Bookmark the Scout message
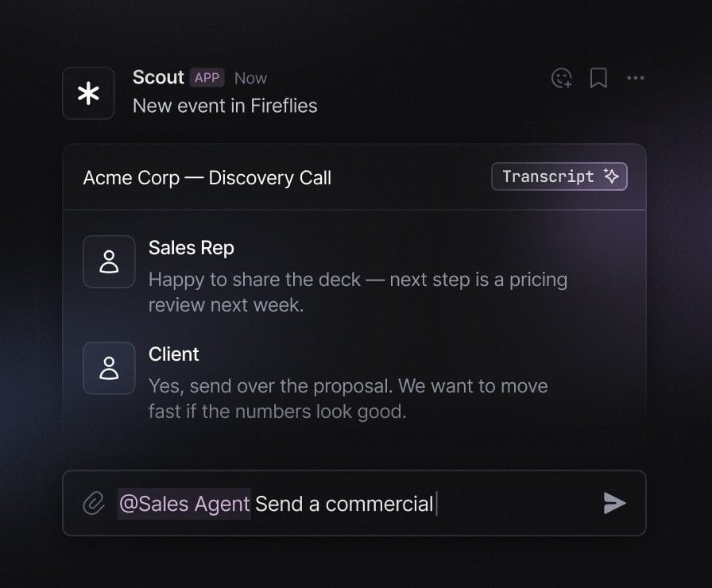712x588 pixels. [598, 78]
